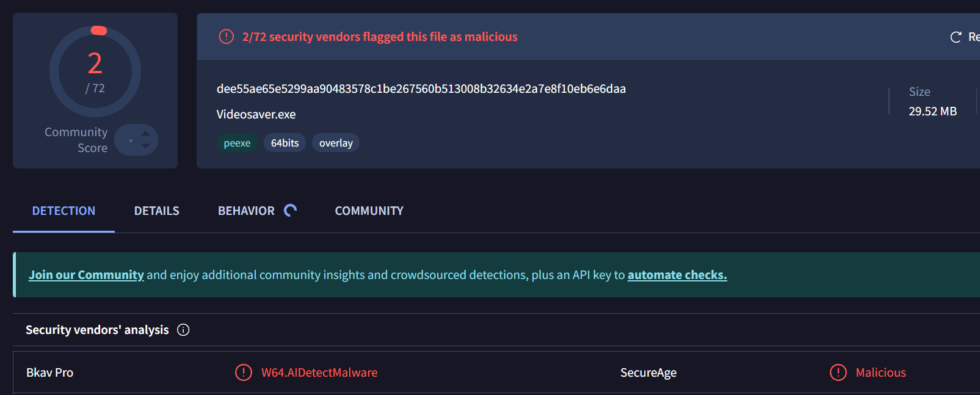Image resolution: width=980 pixels, height=395 pixels.
Task: View the COMMUNITY tab
Action: [369, 211]
